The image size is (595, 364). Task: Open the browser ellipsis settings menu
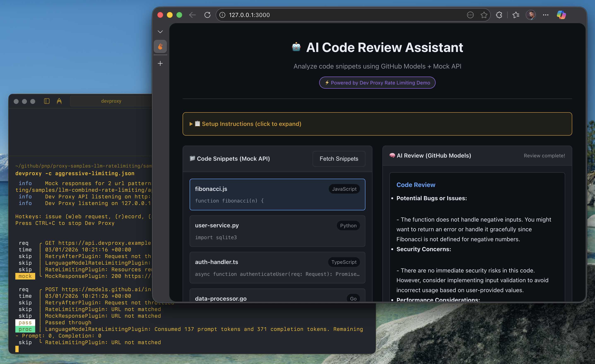[x=546, y=15]
